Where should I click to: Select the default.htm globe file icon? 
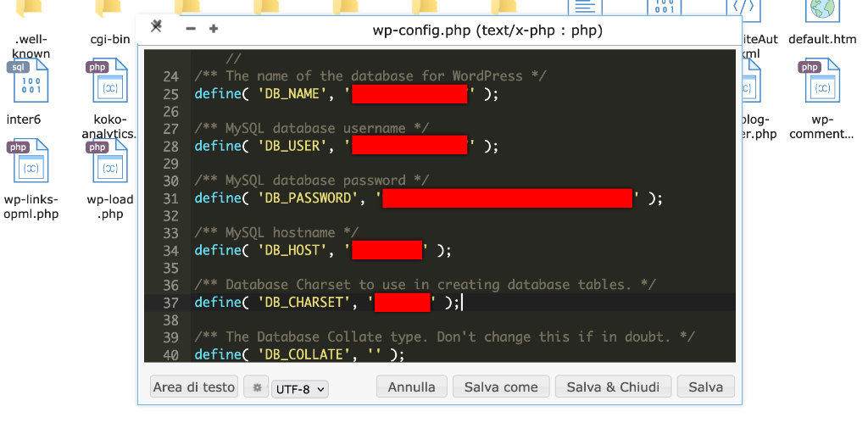click(822, 11)
